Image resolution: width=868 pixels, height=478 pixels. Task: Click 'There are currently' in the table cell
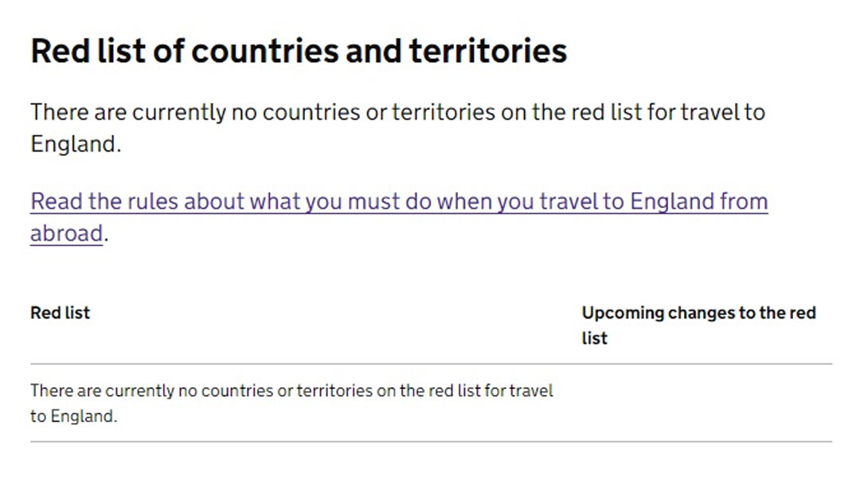(x=102, y=390)
